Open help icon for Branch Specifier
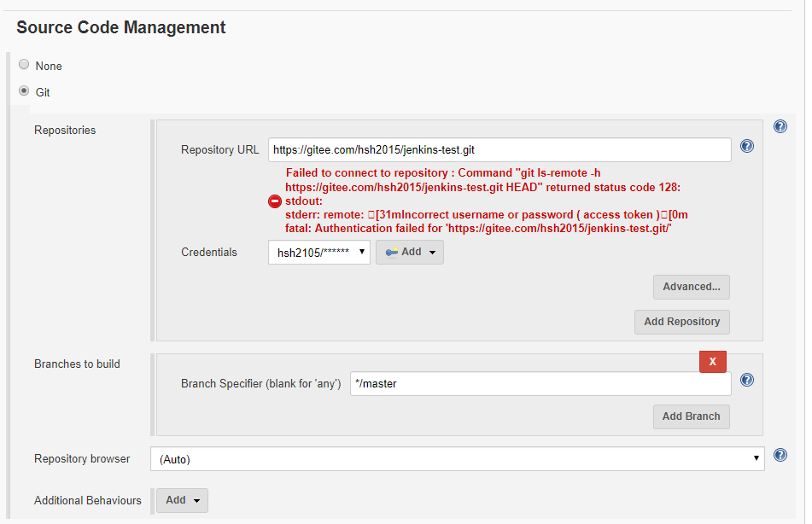This screenshot has height=524, width=812. [x=747, y=380]
